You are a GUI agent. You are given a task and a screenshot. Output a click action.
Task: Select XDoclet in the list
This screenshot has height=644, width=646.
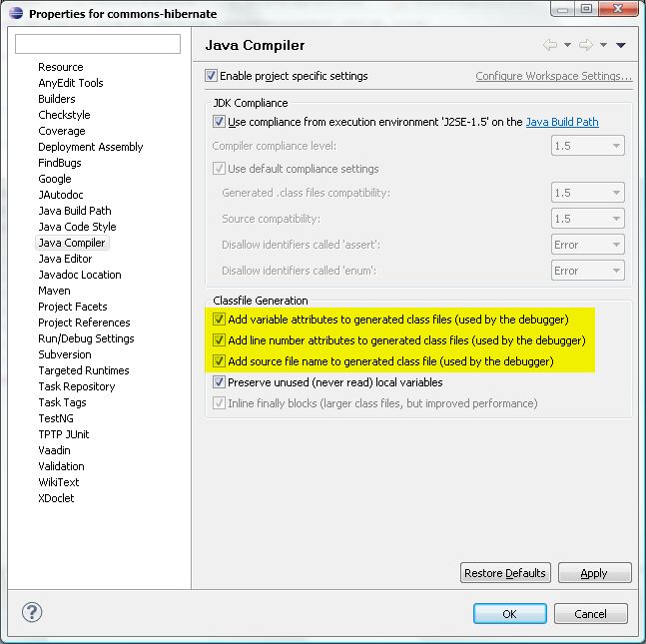(x=56, y=498)
